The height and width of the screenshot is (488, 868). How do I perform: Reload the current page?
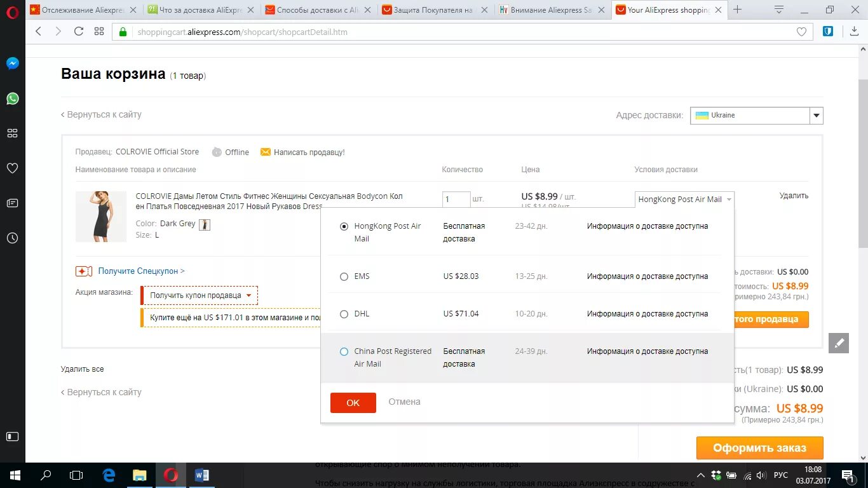coord(79,32)
